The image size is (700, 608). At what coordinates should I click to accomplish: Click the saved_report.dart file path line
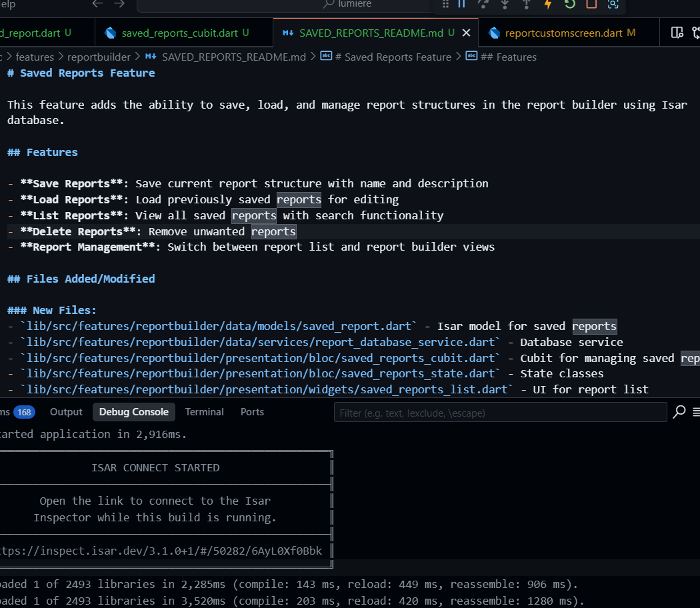pyautogui.click(x=313, y=326)
